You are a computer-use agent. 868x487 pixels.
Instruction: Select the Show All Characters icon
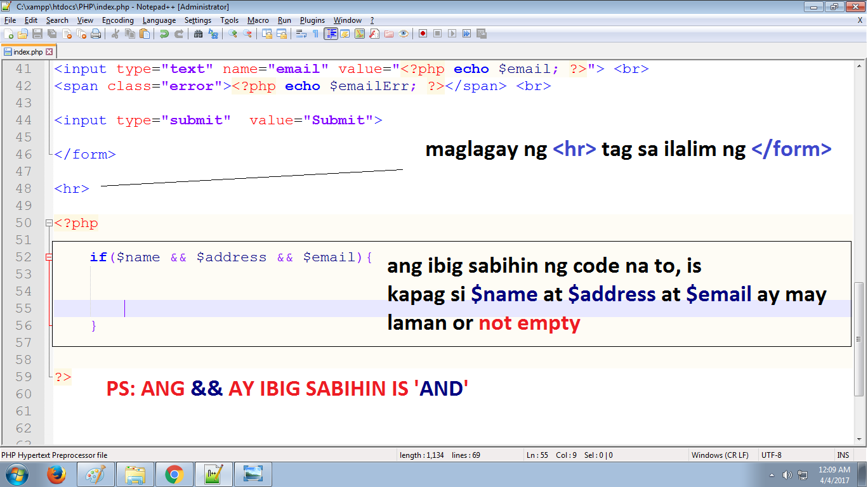(x=316, y=36)
